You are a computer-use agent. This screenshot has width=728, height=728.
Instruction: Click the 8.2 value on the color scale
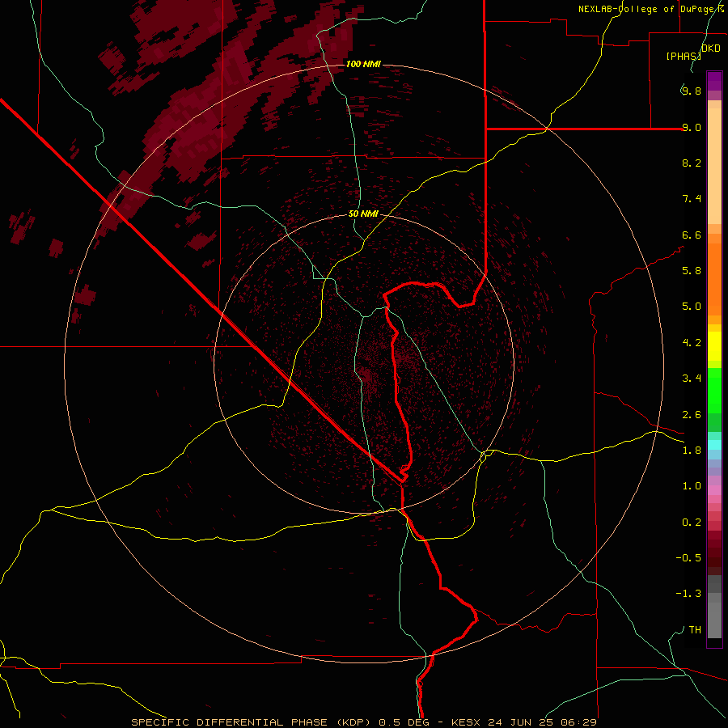pyautogui.click(x=692, y=163)
